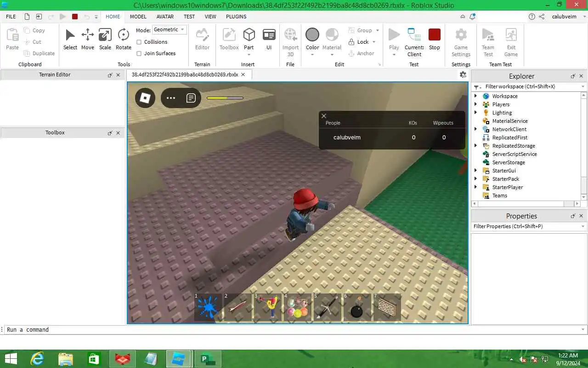This screenshot has height=368, width=588.
Task: Close the in-game leaderboard panel
Action: [324, 116]
